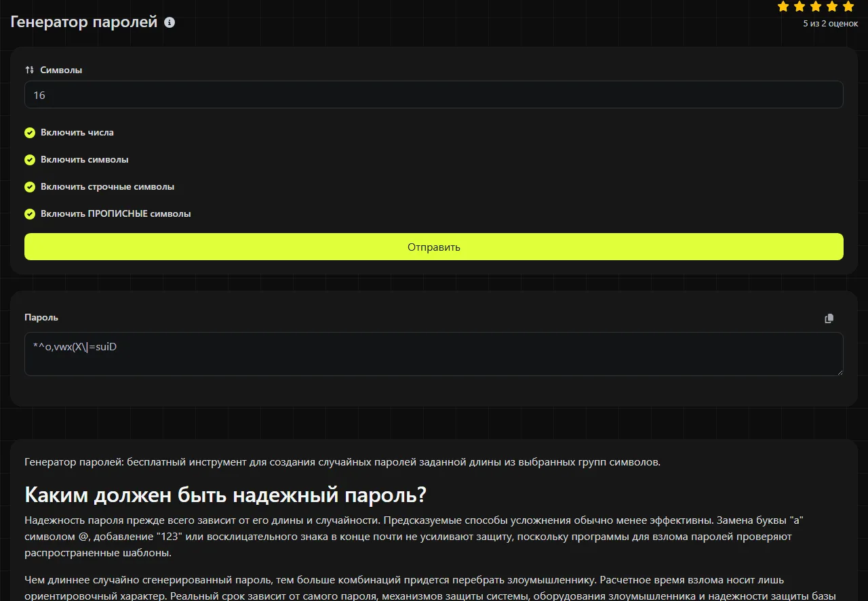Click the fourth rating star
Screen dimensions: 868x601
[832, 7]
